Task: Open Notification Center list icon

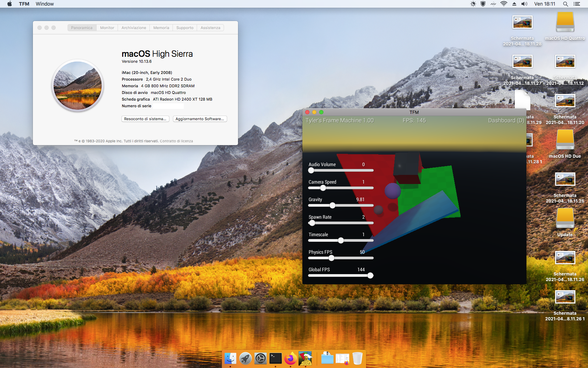Action: click(x=577, y=4)
